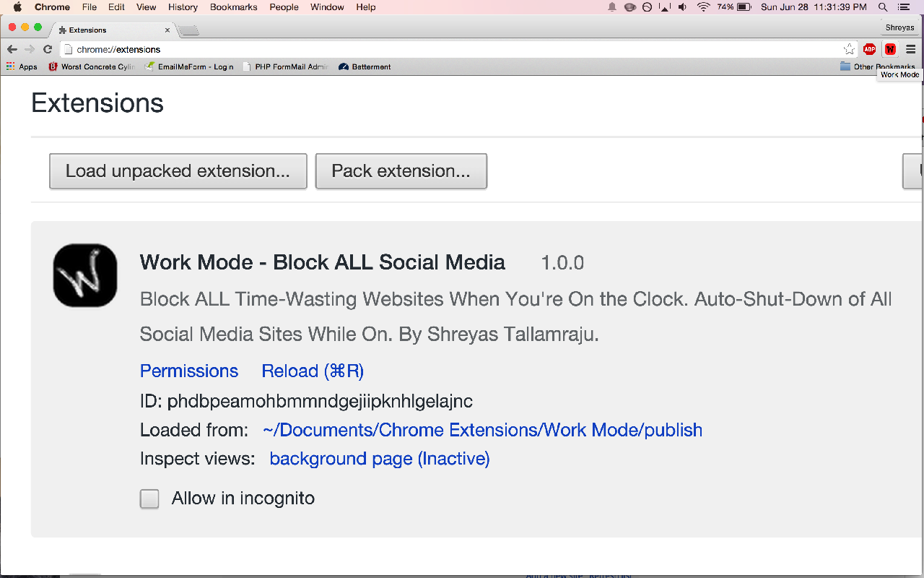Image resolution: width=924 pixels, height=578 pixels.
Task: Click the AdBlock Plus toolbar icon
Action: pos(869,49)
